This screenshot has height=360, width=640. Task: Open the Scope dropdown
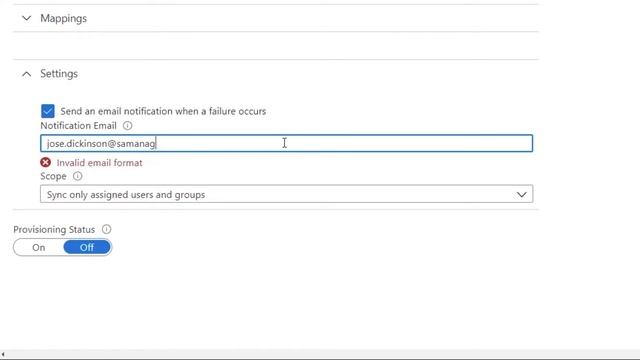(x=287, y=194)
